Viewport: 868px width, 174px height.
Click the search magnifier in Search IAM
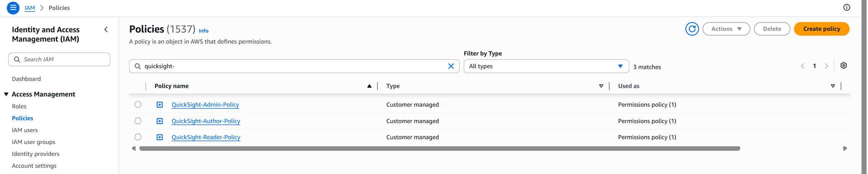click(17, 59)
